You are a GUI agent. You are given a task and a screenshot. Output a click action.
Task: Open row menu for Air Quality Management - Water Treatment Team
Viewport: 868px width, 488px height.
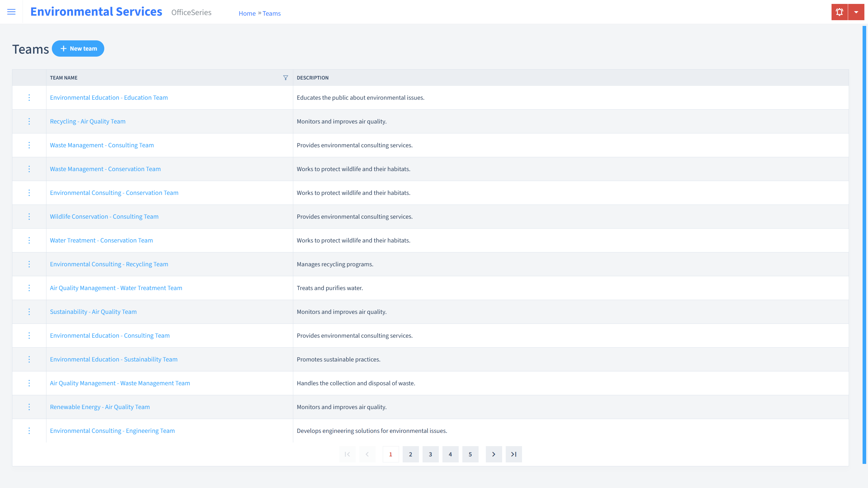pyautogui.click(x=29, y=288)
